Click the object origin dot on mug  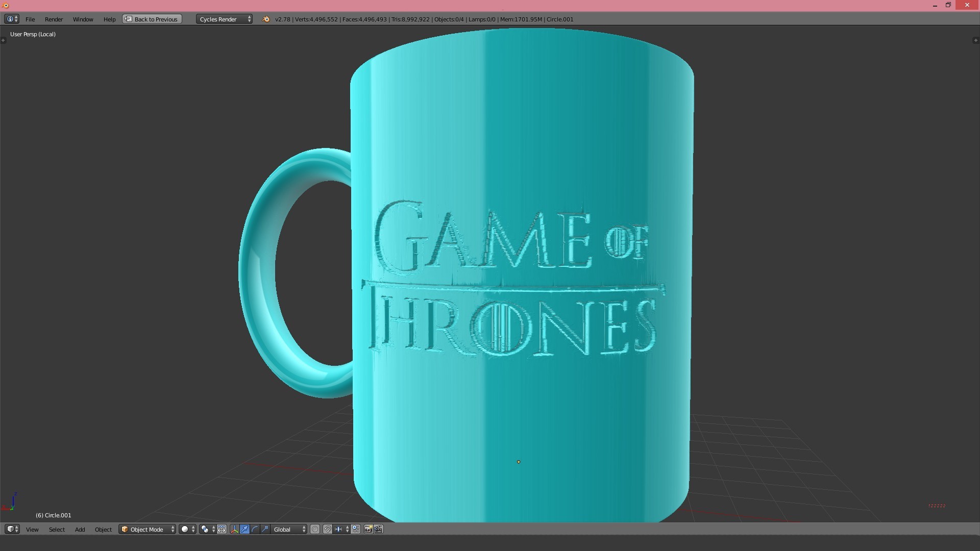pyautogui.click(x=519, y=462)
